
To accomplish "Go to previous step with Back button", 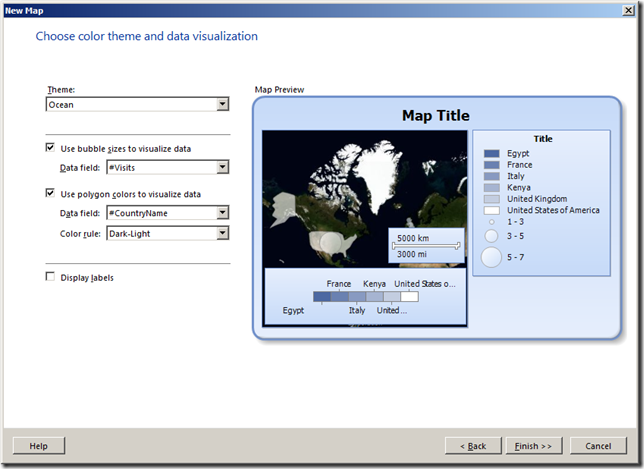I will pyautogui.click(x=473, y=446).
